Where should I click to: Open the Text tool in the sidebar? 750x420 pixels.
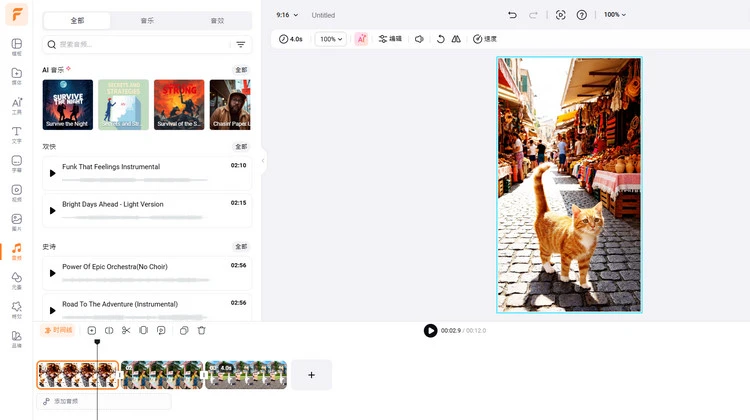(x=16, y=134)
